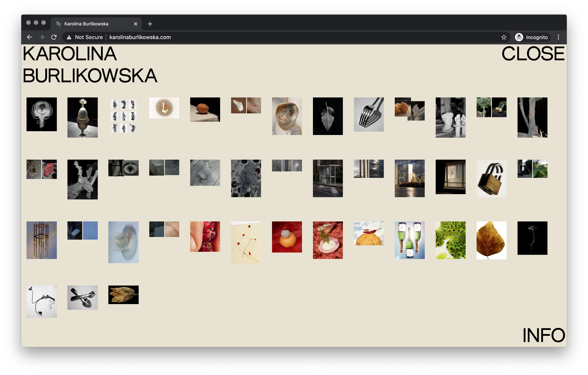The width and height of the screenshot is (588, 375).
Task: Select the daisy in vase thumbnail
Action: [83, 117]
